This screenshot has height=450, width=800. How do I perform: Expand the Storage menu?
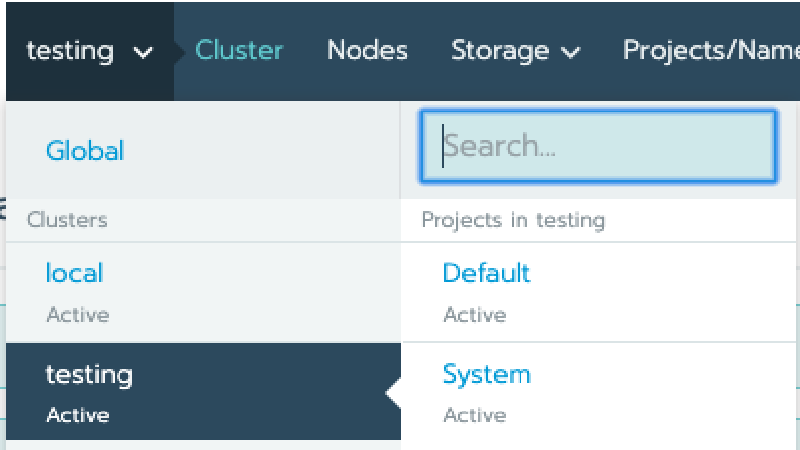[516, 51]
